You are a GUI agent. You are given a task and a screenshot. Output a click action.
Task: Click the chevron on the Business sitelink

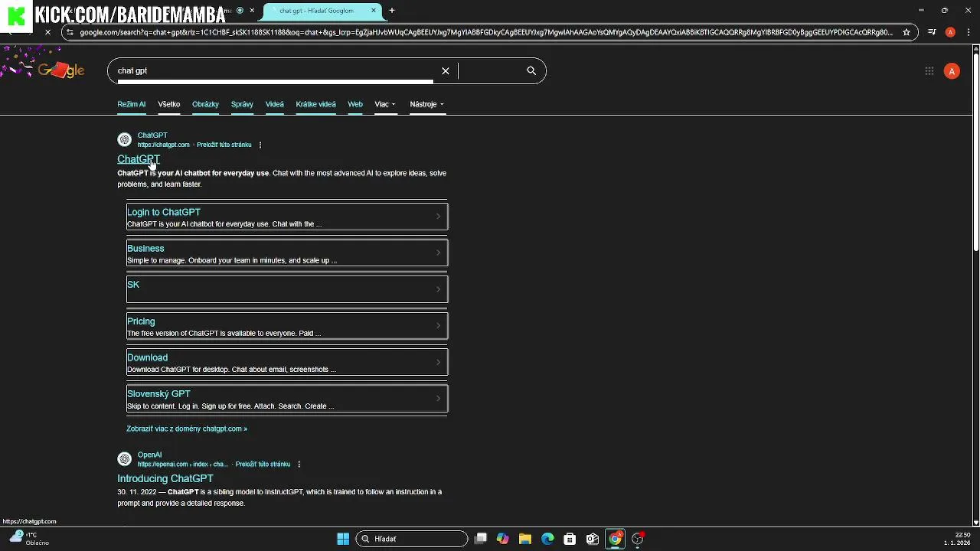click(439, 253)
